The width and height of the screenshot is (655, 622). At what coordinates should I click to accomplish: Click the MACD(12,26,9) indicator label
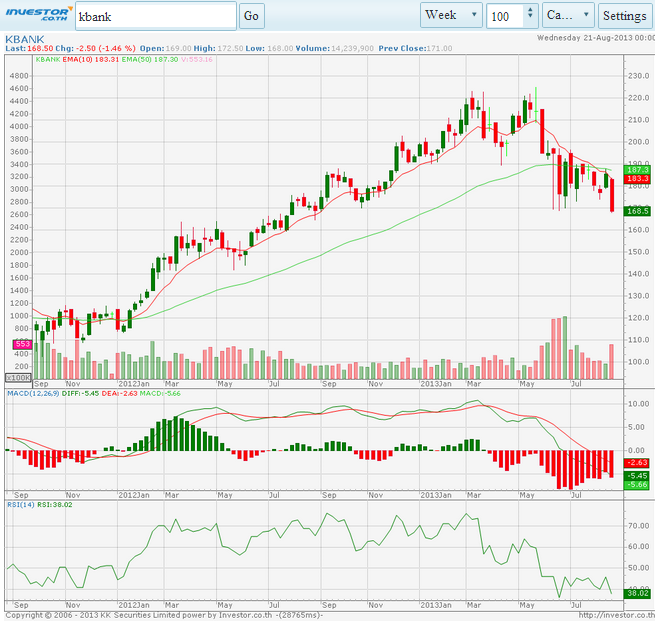click(33, 394)
